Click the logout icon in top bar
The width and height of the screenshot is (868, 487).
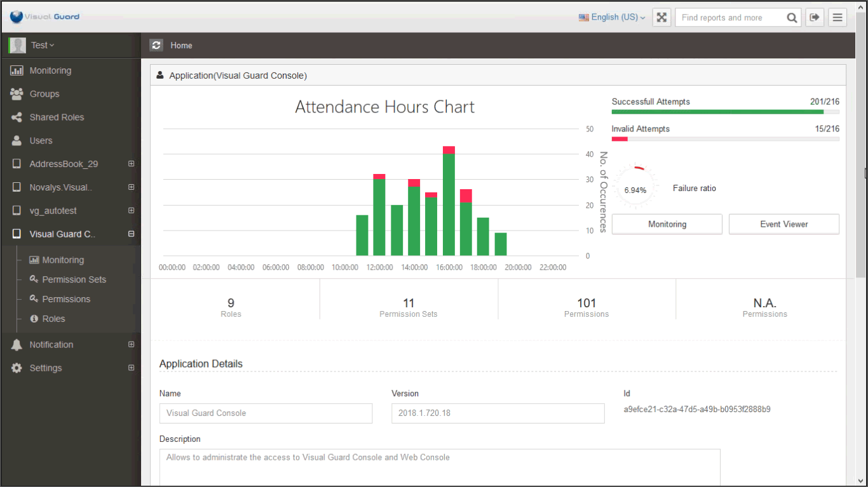tap(815, 18)
